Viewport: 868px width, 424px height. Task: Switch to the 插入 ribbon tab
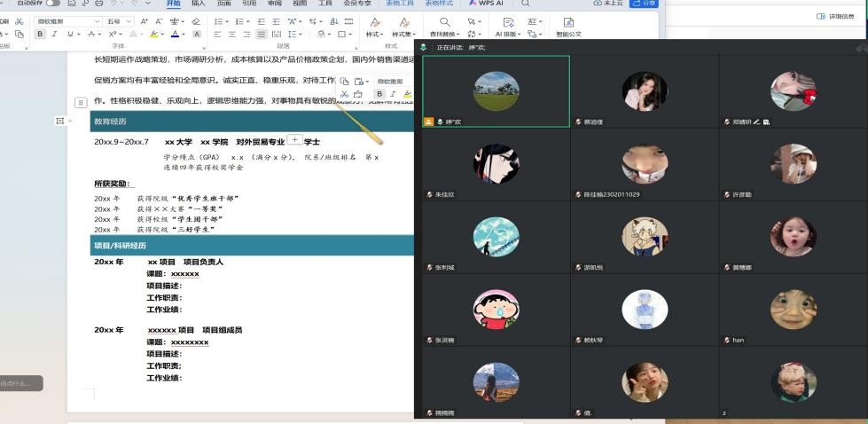(x=199, y=4)
